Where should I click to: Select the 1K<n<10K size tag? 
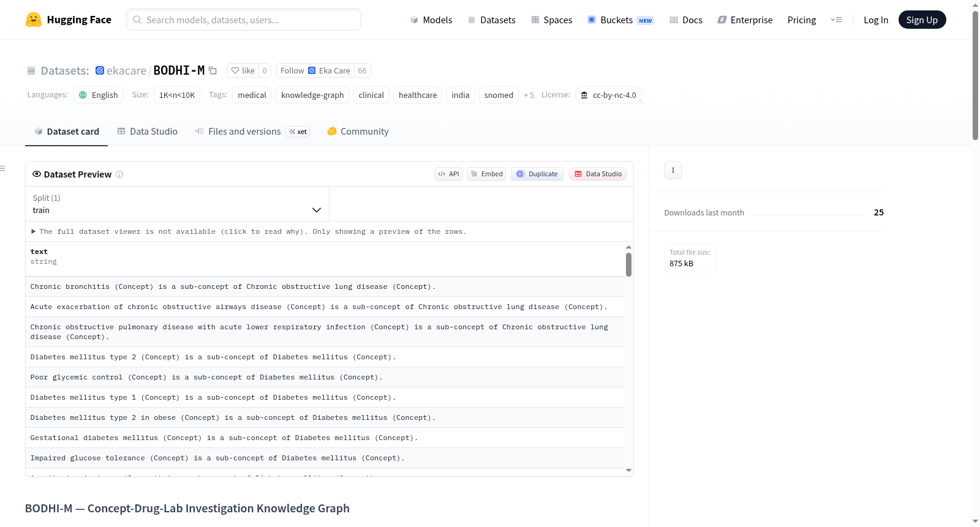tap(177, 95)
